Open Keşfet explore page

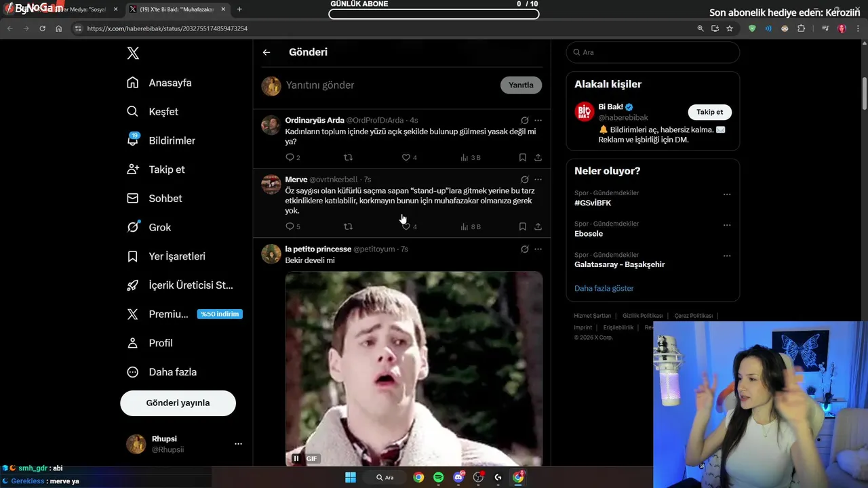pos(153,112)
